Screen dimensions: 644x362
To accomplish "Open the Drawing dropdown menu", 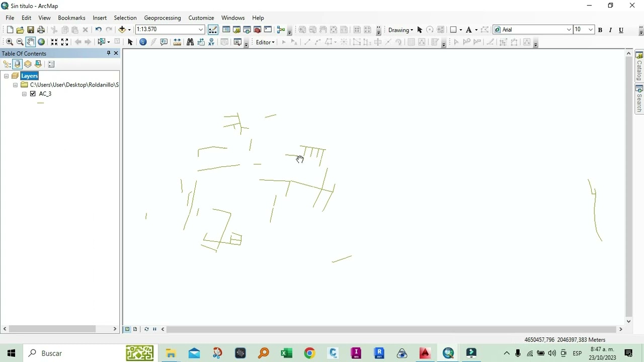I will (400, 30).
